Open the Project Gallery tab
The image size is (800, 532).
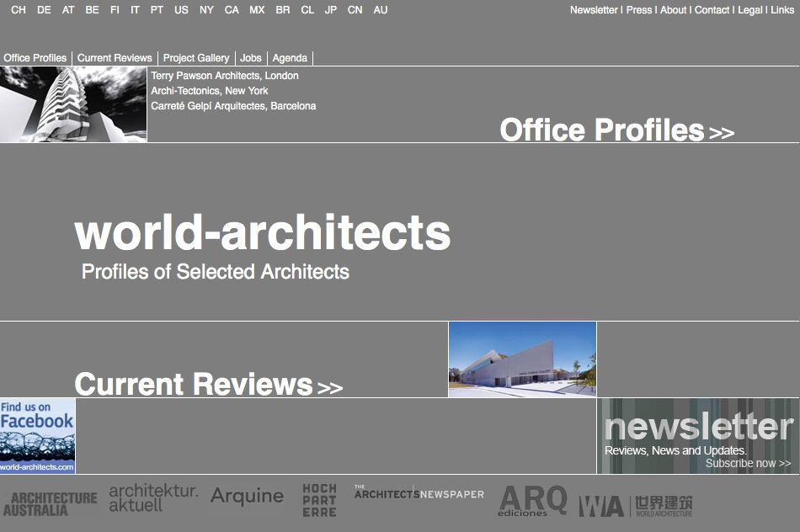click(196, 57)
